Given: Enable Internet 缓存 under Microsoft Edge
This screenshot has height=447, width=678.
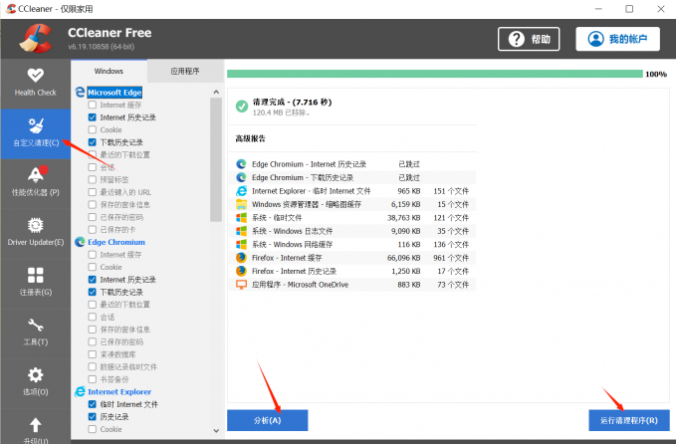Looking at the screenshot, I should pos(92,105).
